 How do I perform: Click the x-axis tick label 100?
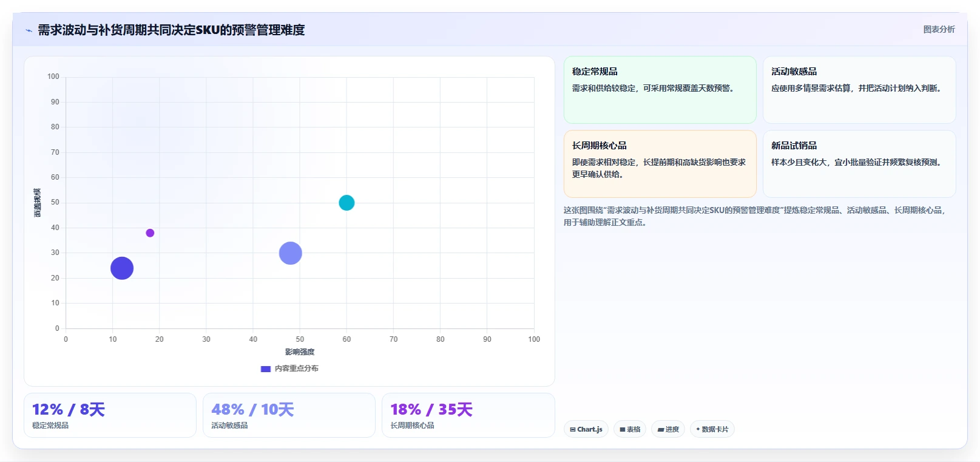(534, 339)
